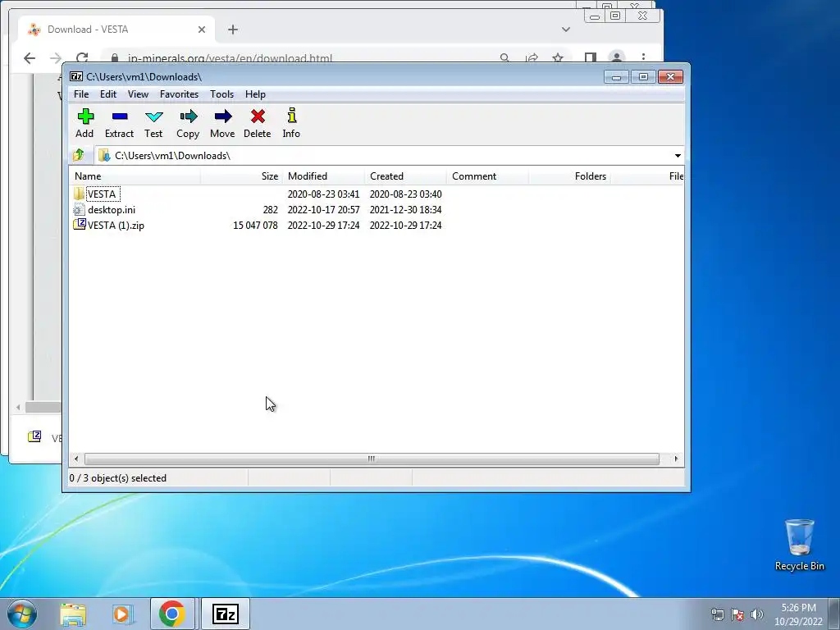This screenshot has width=840, height=630.
Task: Click modified date 2022-10-17 20:57
Action: tap(323, 210)
